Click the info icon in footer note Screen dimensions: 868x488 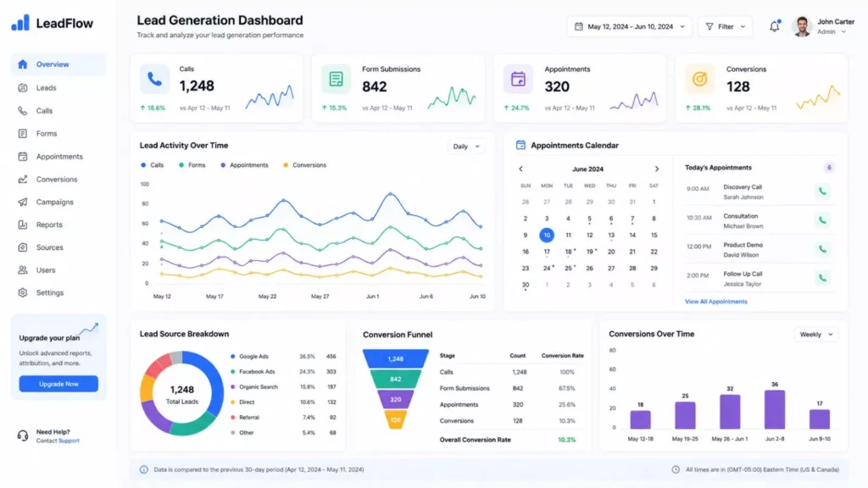click(144, 469)
